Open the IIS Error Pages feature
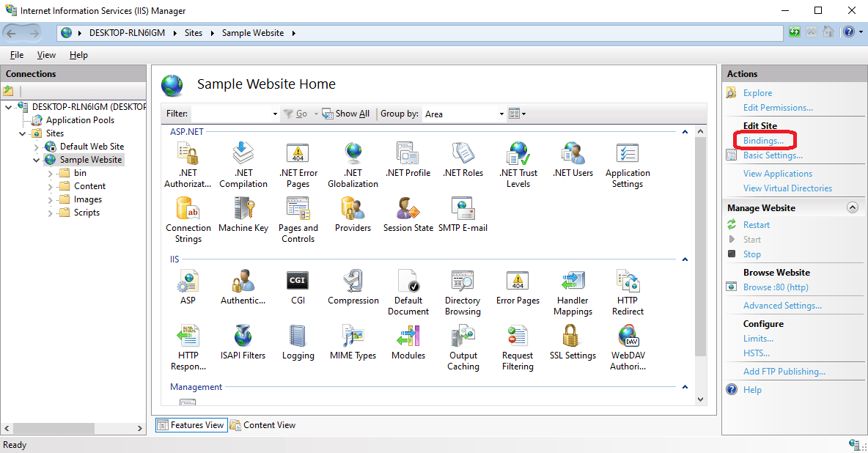Image resolution: width=868 pixels, height=453 pixels. click(518, 287)
